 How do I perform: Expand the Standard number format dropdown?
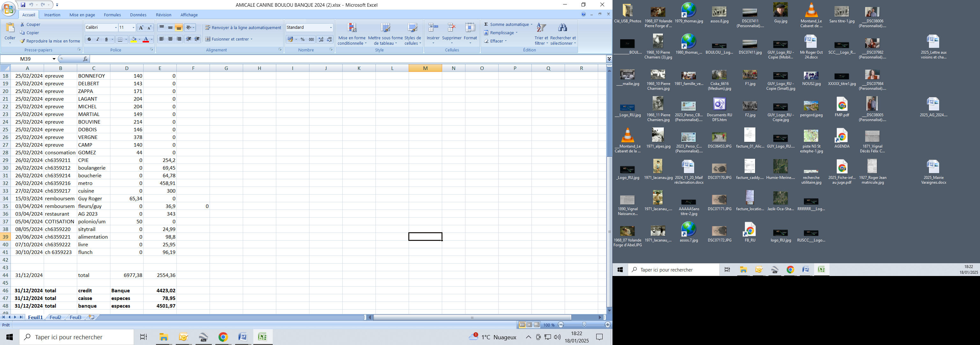[x=330, y=27]
